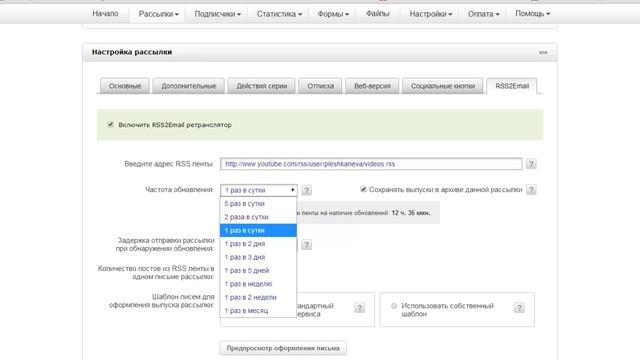640x360 pixels.
Task: Click into the RSS feed address field
Action: coord(371,164)
